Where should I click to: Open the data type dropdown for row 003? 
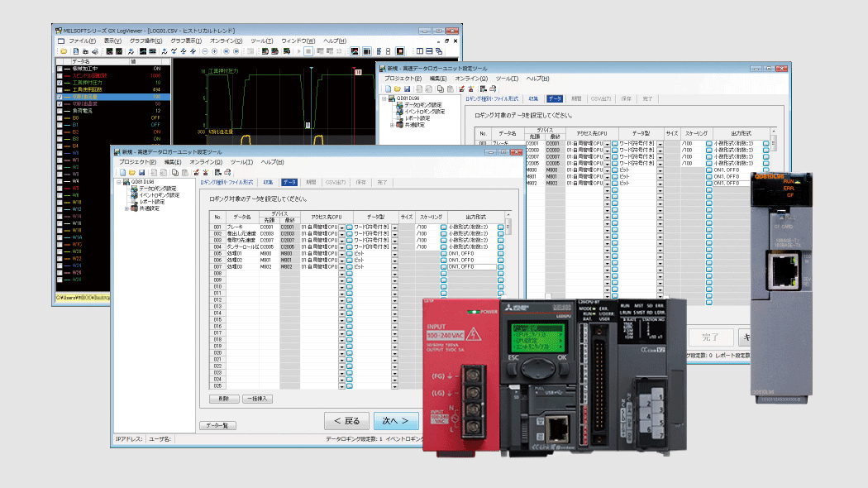pos(395,240)
